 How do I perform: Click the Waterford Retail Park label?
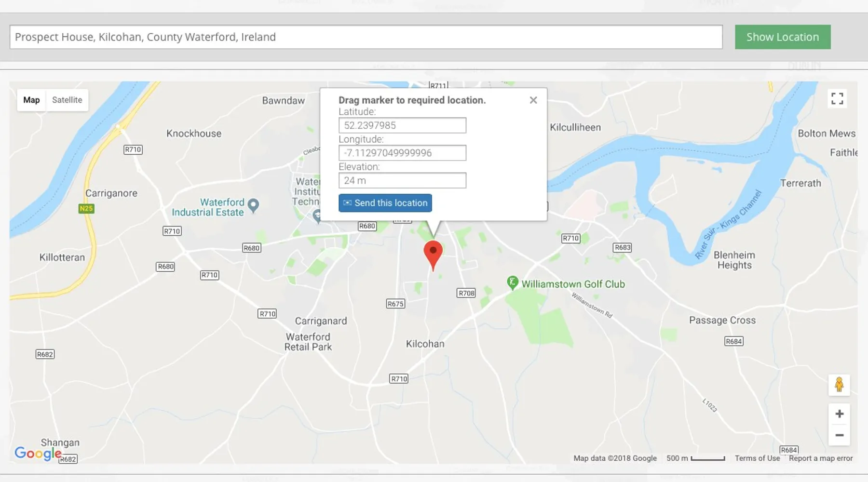tap(308, 342)
